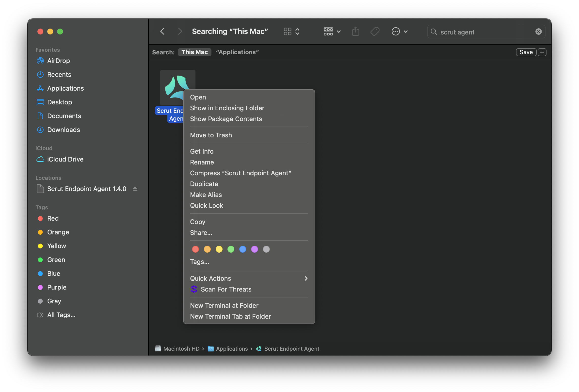579x392 pixels.
Task: Choose Show Package Contents
Action: (249, 119)
